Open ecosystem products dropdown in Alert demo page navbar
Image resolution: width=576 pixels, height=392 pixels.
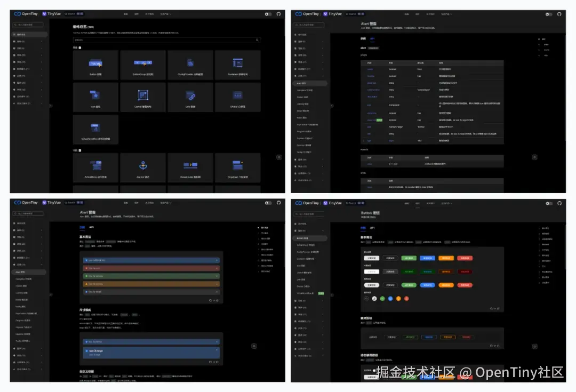[166, 203]
